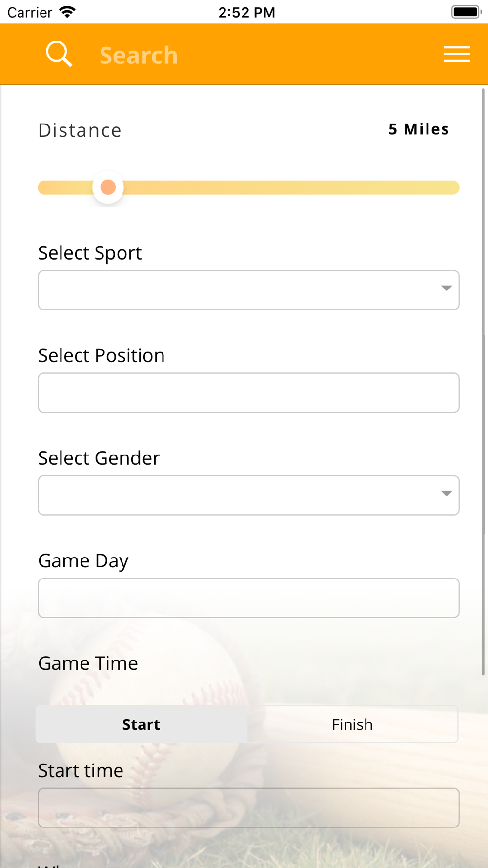Open the hamburger menu icon
488x868 pixels.
coord(457,54)
